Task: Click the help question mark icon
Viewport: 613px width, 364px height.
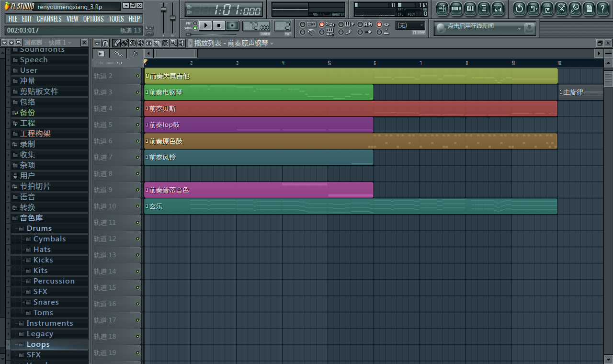Action: coord(602,9)
